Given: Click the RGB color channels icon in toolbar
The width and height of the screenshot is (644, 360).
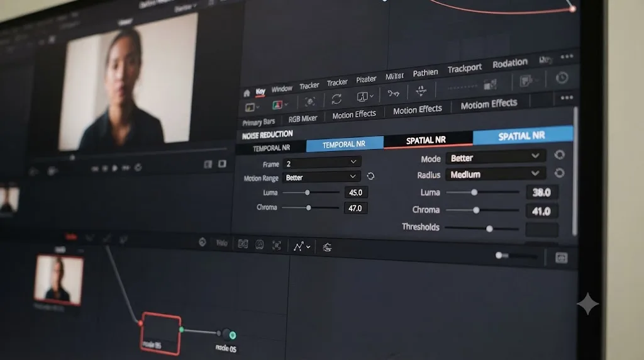Looking at the screenshot, I should pyautogui.click(x=277, y=105).
